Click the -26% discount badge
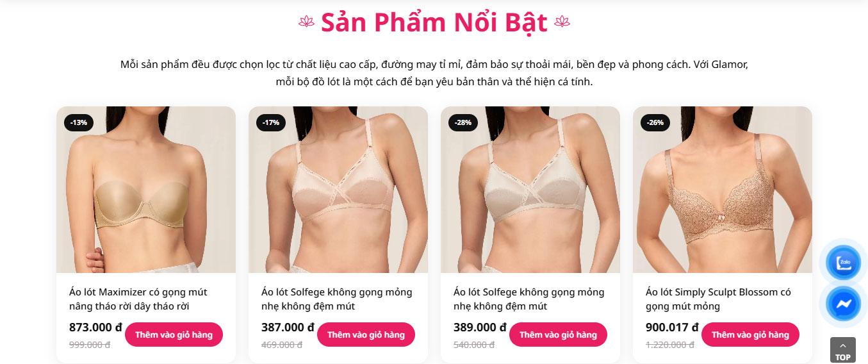868x364 pixels. tap(655, 122)
